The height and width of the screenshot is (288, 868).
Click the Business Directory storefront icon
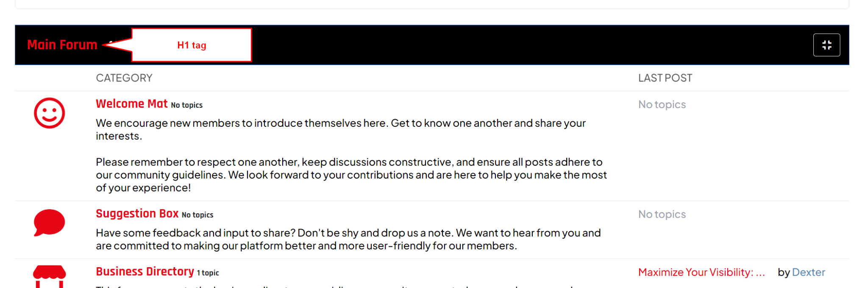[x=50, y=277]
